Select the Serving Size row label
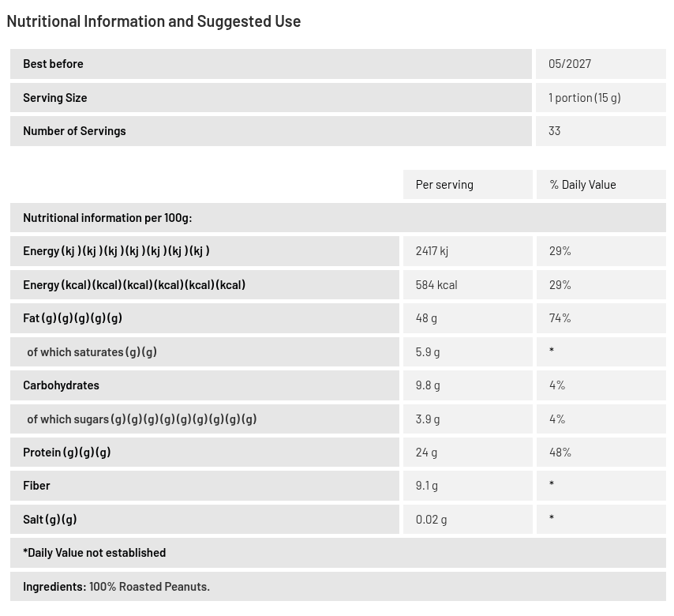 click(271, 98)
